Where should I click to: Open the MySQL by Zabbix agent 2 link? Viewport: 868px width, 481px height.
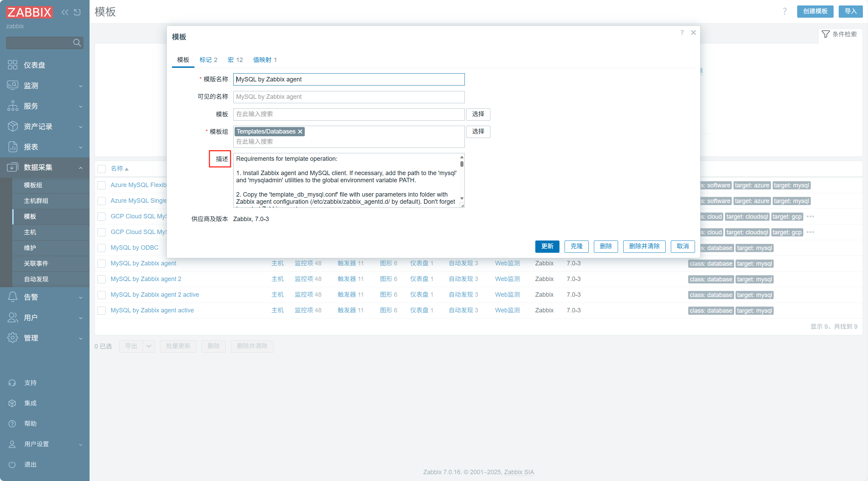pyautogui.click(x=146, y=279)
